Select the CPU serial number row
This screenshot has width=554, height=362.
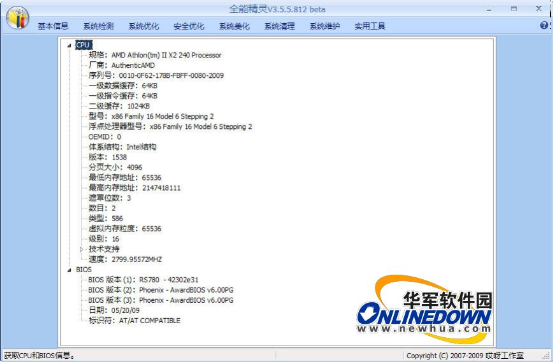coord(156,76)
